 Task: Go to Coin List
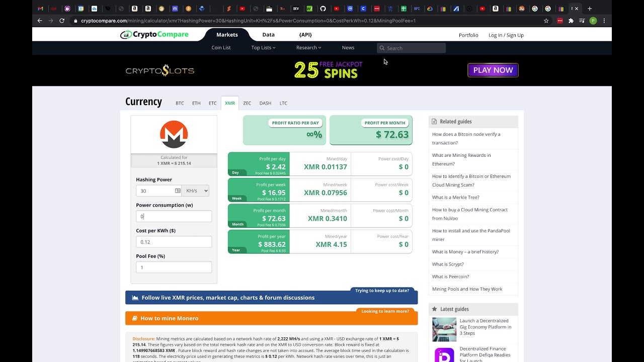tap(221, 48)
